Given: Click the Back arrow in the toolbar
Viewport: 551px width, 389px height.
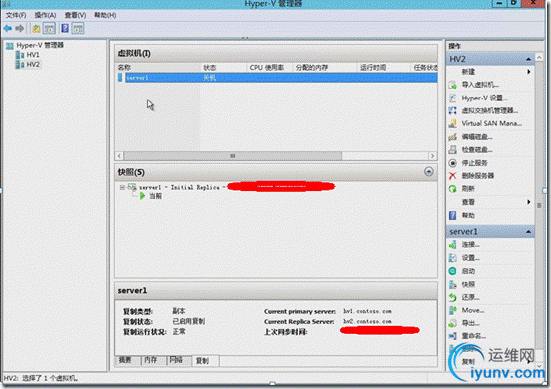Looking at the screenshot, I should (7, 28).
